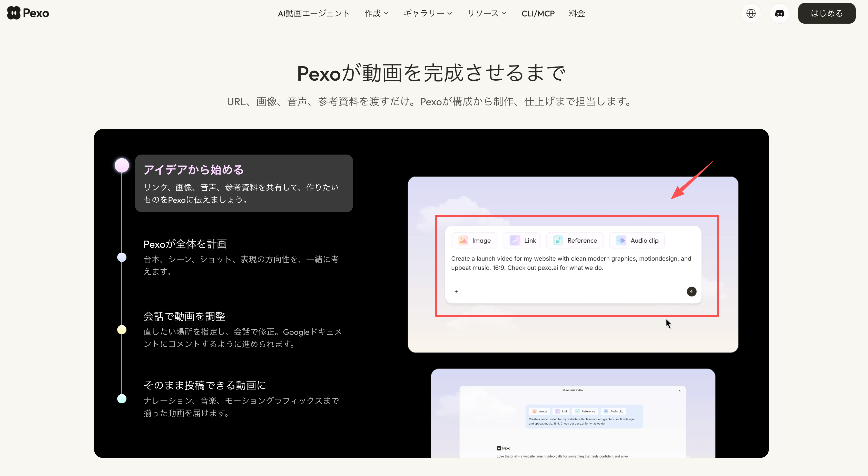
Task: Click the launch video prompt text area
Action: (571, 263)
